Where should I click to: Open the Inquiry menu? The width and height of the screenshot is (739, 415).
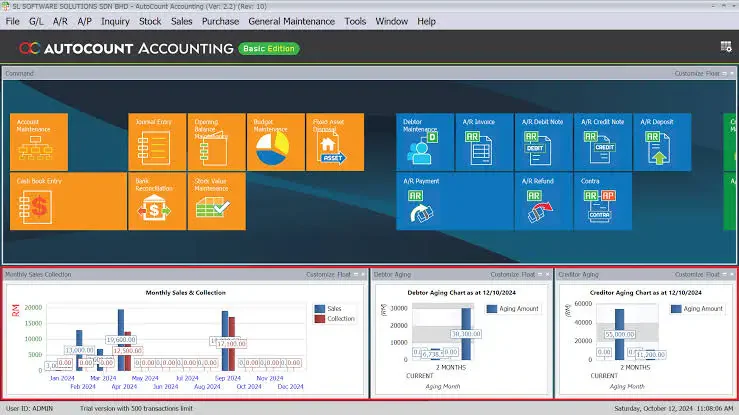click(115, 21)
